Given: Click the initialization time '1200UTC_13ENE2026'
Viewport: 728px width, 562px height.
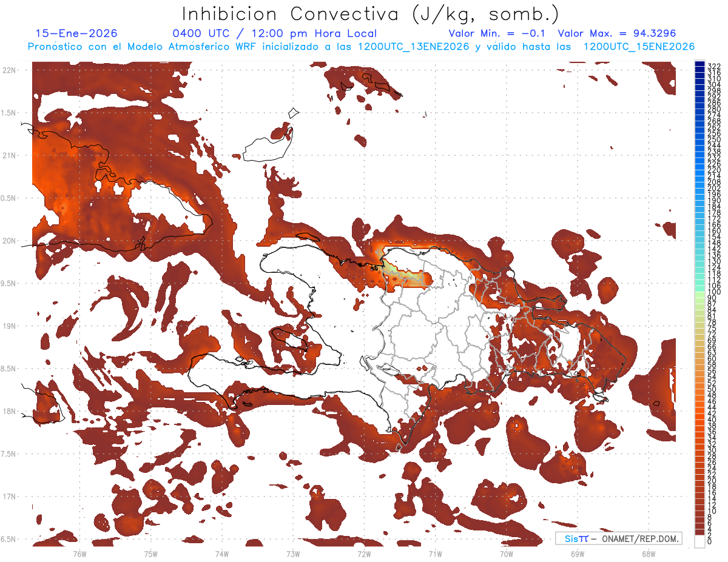Looking at the screenshot, I should [x=413, y=47].
